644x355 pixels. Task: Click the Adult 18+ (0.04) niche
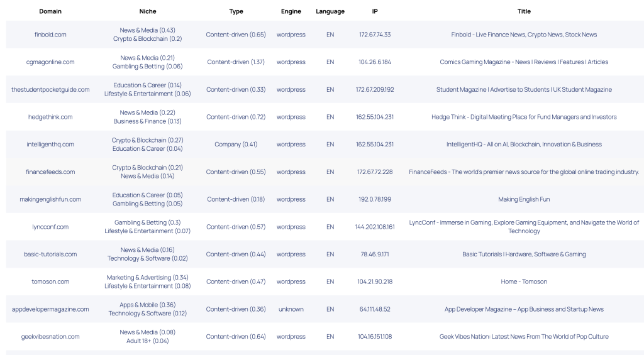[147, 341]
